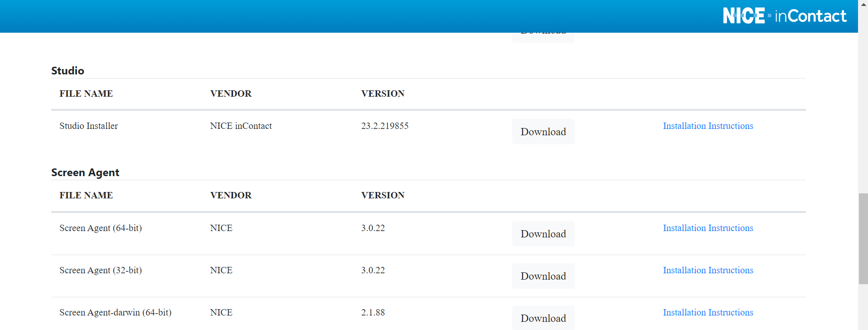Open Installation Instructions for Studio Installer
868x330 pixels.
click(x=708, y=126)
